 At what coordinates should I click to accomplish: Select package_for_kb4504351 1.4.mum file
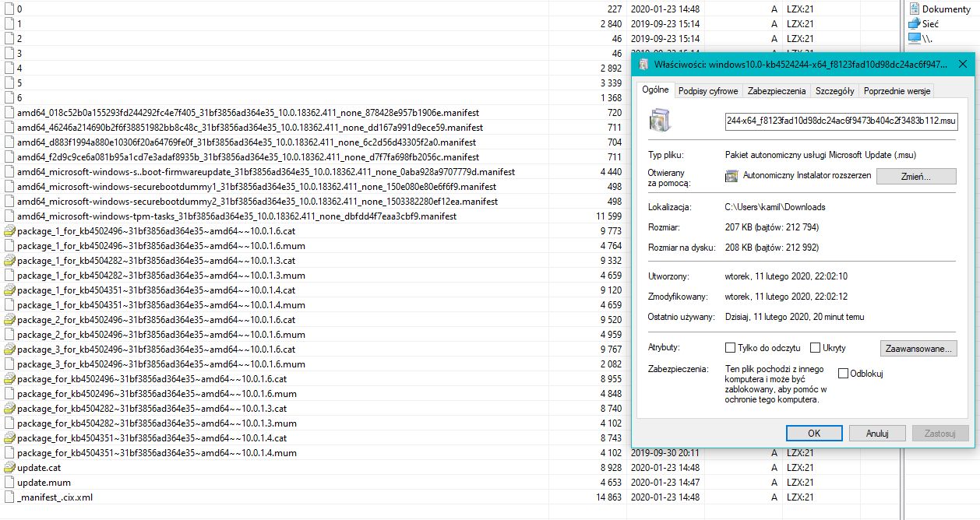157,452
